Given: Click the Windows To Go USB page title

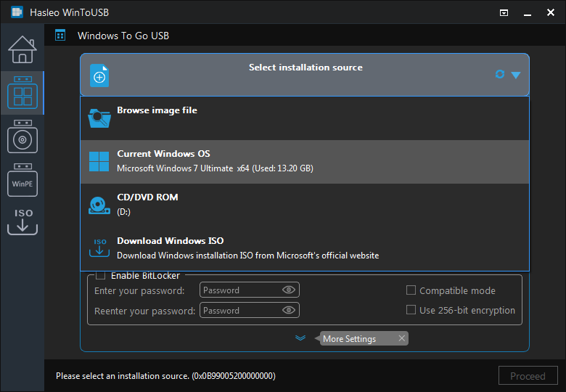Looking at the screenshot, I should (x=123, y=36).
